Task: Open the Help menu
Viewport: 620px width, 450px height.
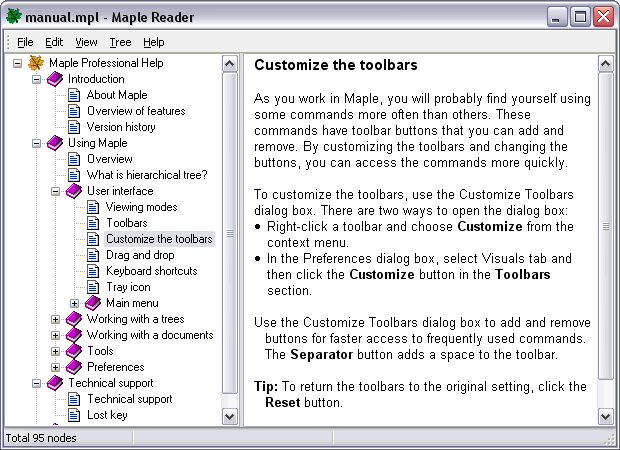Action: (x=153, y=42)
